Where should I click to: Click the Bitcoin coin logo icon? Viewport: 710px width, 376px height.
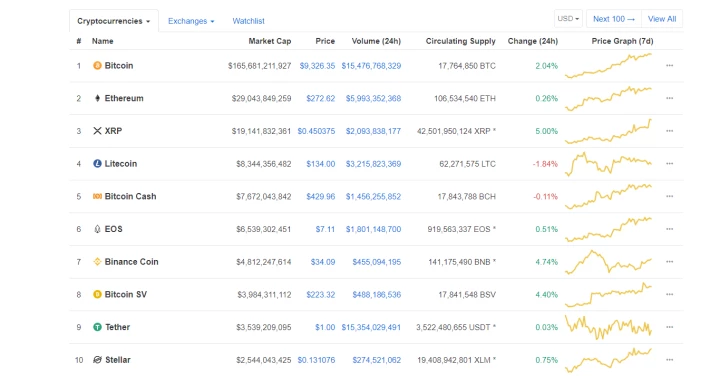[97, 66]
